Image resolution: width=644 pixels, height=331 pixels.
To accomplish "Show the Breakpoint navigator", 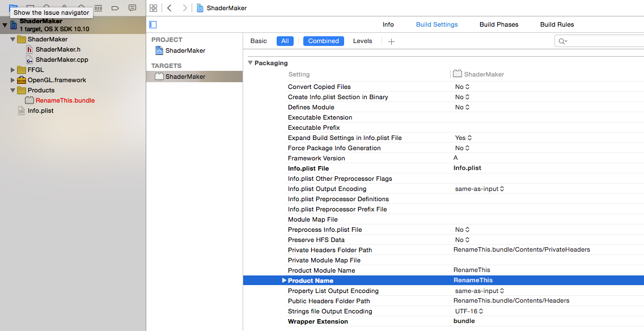I will click(115, 8).
